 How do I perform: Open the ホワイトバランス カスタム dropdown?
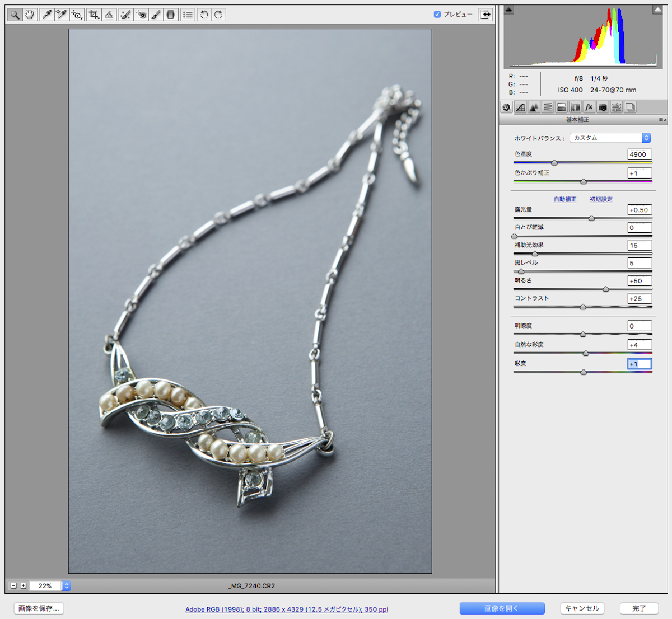click(x=610, y=138)
